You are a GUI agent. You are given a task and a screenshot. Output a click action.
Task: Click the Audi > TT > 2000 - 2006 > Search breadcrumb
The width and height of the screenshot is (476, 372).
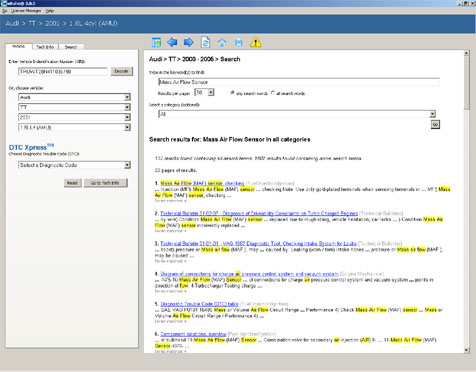click(195, 59)
